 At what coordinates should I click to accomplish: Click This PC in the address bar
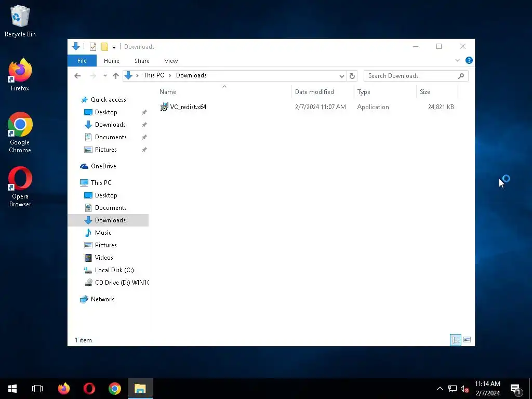click(x=153, y=75)
